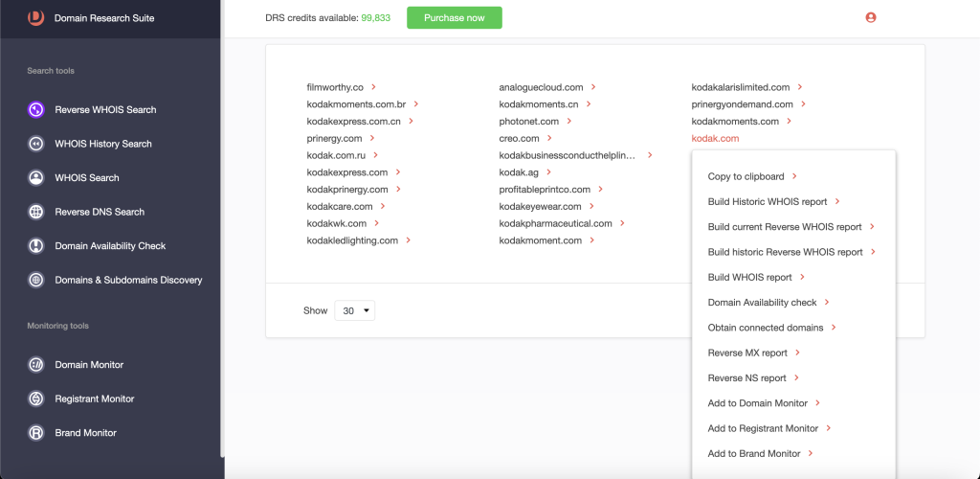Click the arrow next to filmworthy.co
Image resolution: width=980 pixels, height=479 pixels.
pyautogui.click(x=373, y=87)
